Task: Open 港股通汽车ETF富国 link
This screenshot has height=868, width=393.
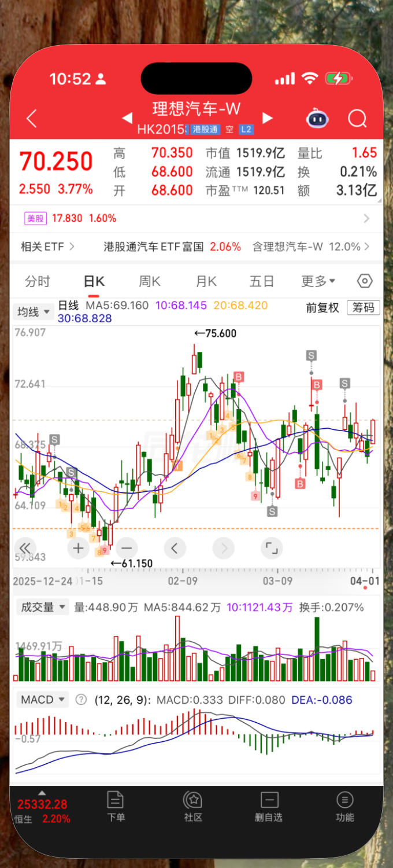Action: [154, 247]
